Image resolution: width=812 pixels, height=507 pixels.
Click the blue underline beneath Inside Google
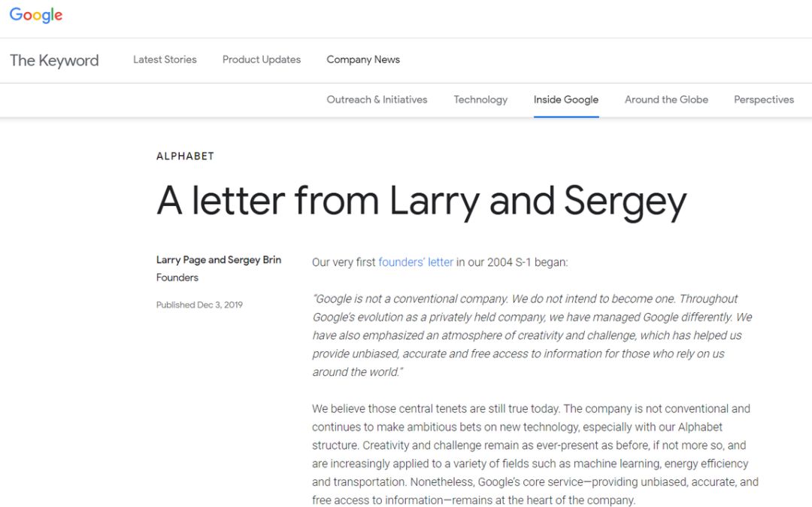pyautogui.click(x=566, y=117)
